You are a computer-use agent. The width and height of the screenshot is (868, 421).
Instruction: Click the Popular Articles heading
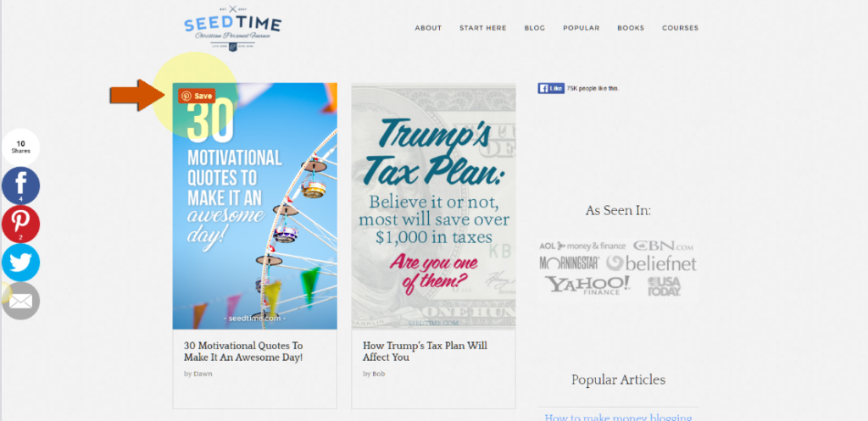(x=618, y=380)
